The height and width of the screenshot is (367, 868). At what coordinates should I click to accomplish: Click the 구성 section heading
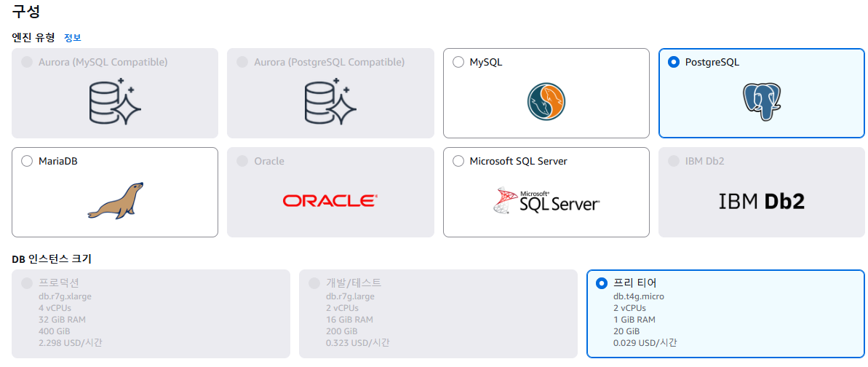(x=26, y=10)
